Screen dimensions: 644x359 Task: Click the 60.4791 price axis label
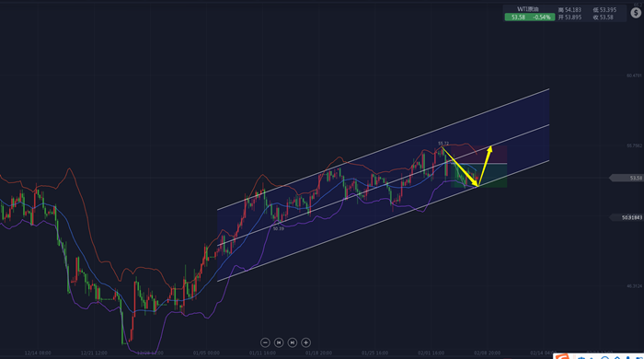(x=634, y=75)
